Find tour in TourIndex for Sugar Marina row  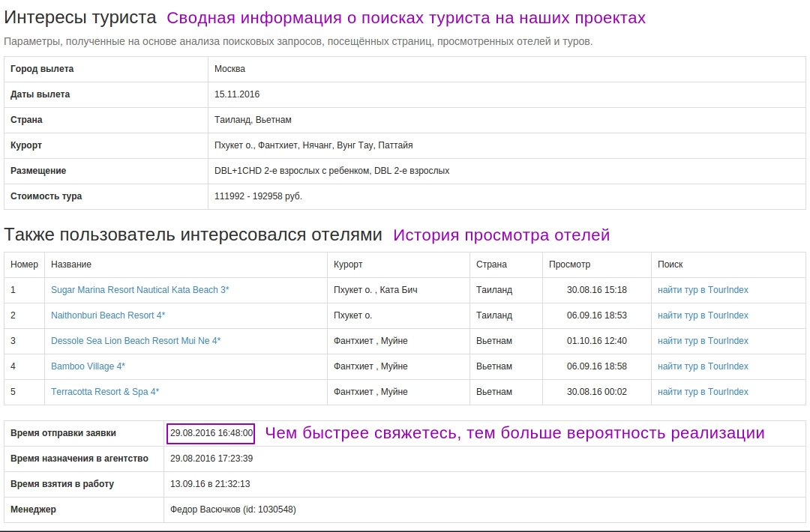(x=703, y=290)
